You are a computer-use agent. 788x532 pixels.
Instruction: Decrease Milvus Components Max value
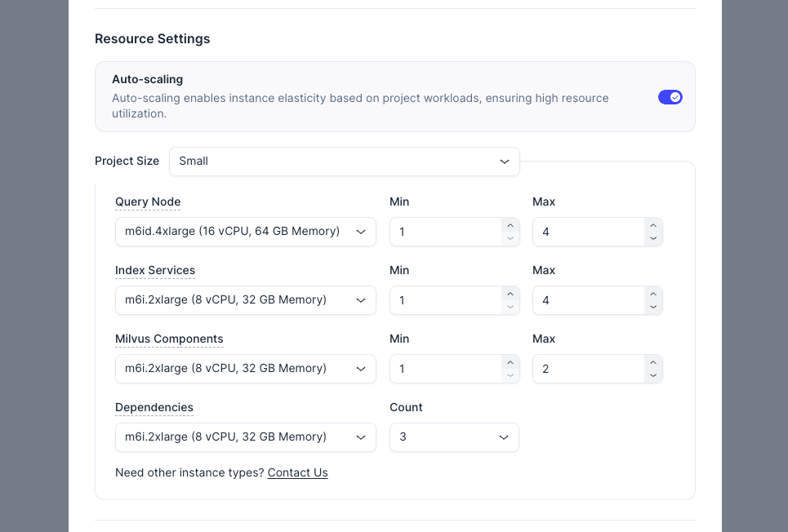652,376
